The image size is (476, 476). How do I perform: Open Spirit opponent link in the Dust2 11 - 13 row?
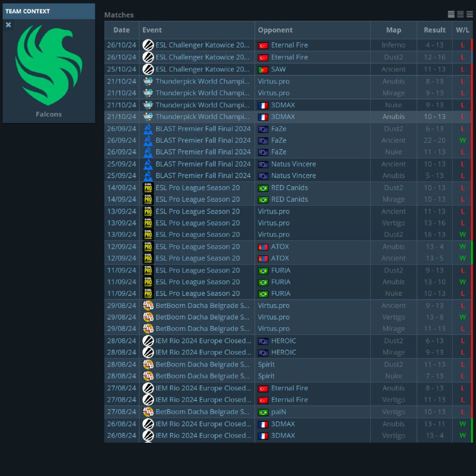(266, 364)
